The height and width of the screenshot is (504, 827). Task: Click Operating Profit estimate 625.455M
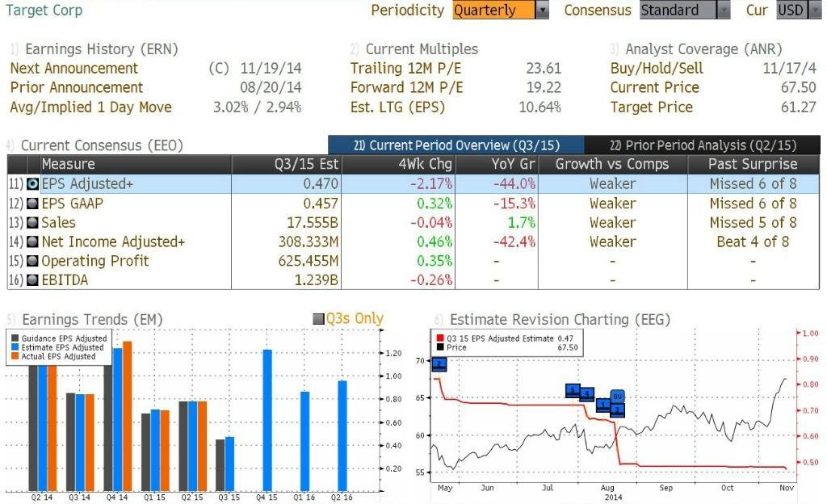click(x=309, y=261)
